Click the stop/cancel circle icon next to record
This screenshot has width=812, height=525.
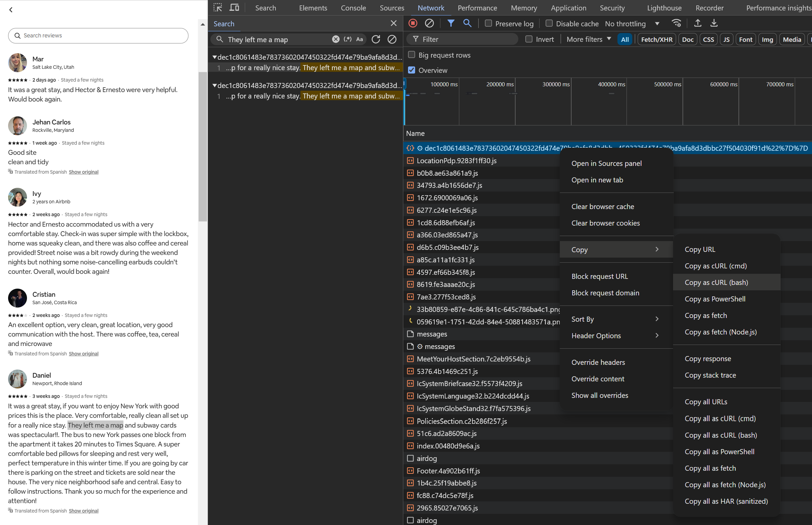coord(430,23)
